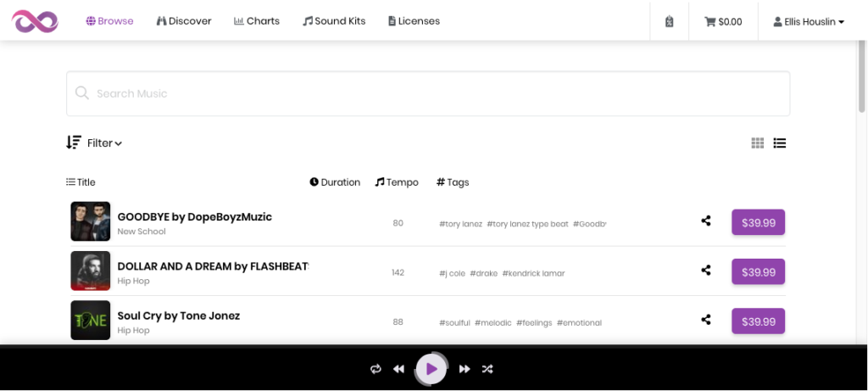Toggle repeat in the player bar
Image resolution: width=868 pixels, height=391 pixels.
pos(376,369)
